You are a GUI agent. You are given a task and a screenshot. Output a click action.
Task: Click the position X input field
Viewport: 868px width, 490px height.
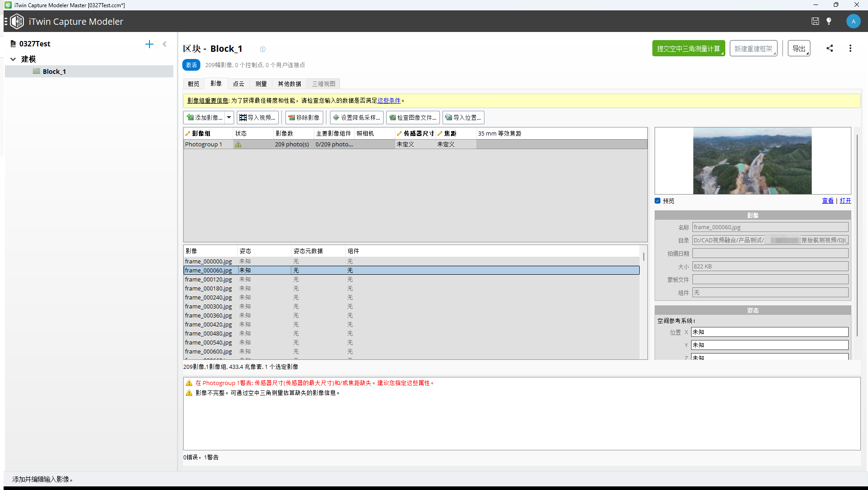click(769, 332)
